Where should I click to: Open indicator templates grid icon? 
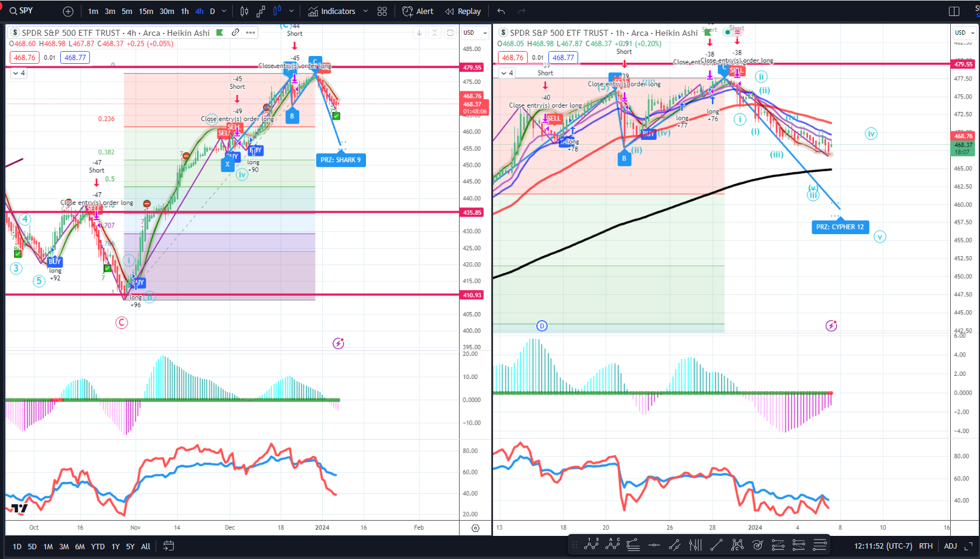(382, 11)
